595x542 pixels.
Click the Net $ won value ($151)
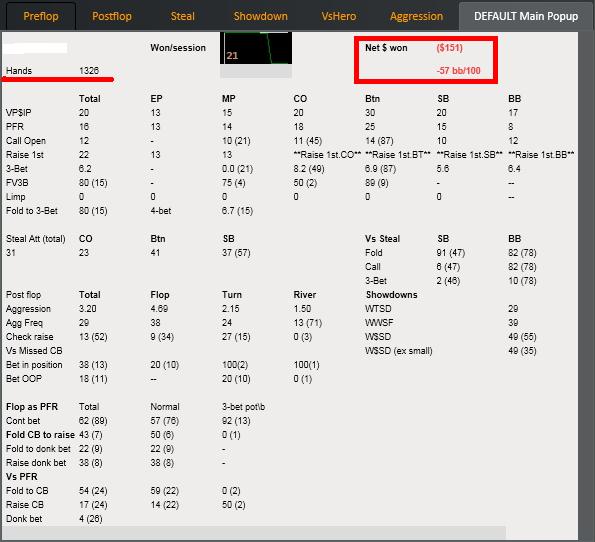(449, 48)
